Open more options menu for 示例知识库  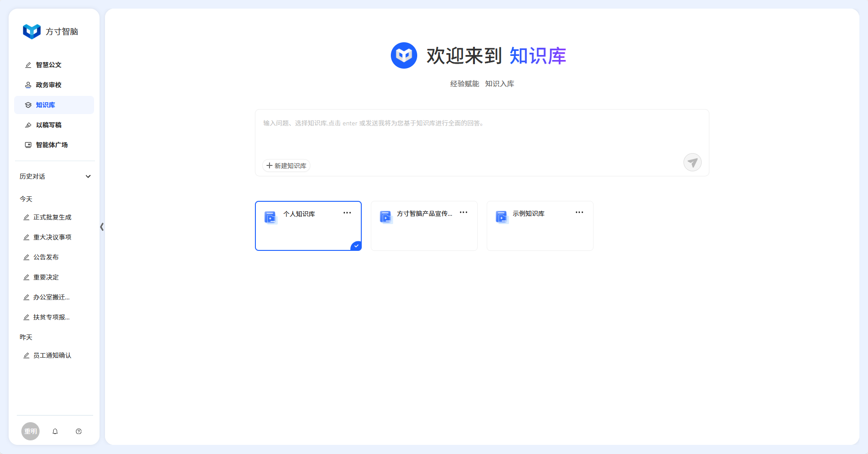(579, 212)
